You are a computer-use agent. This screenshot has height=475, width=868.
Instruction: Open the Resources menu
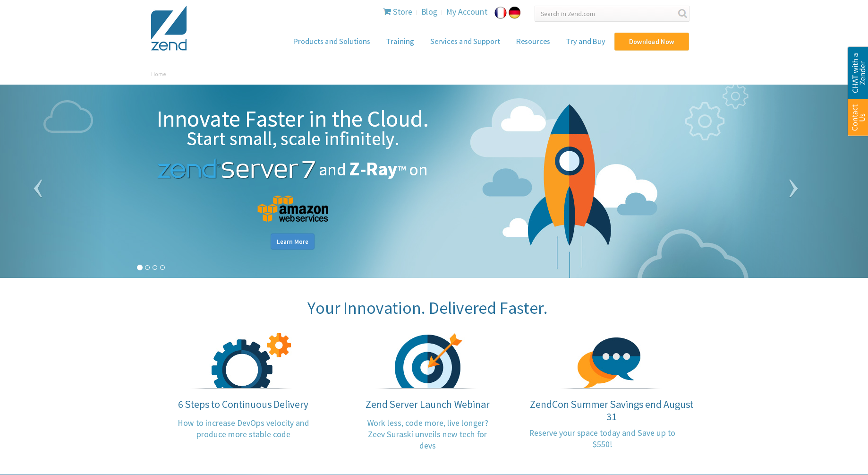[533, 42]
